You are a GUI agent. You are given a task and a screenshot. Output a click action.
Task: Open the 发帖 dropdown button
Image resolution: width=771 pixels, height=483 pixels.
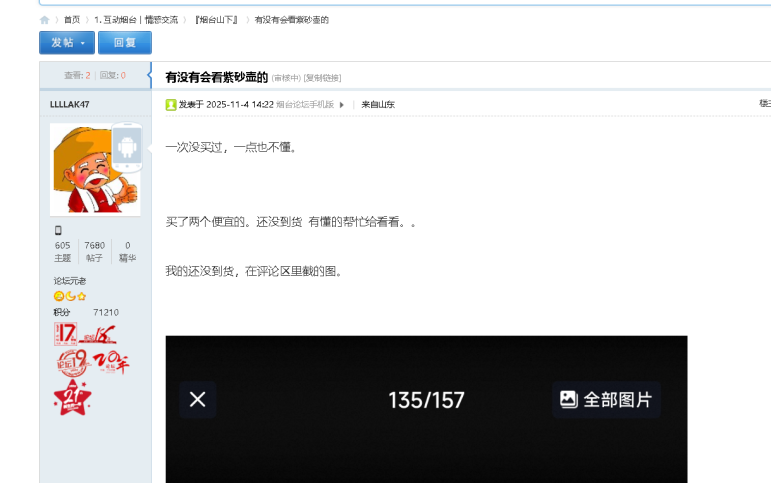coord(67,43)
